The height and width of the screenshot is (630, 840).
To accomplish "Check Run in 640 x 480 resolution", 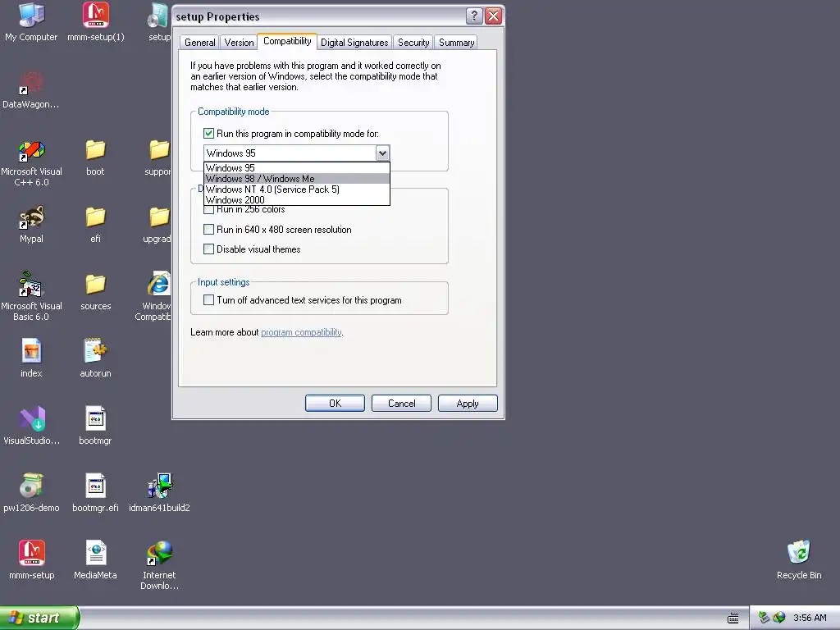I will [208, 230].
